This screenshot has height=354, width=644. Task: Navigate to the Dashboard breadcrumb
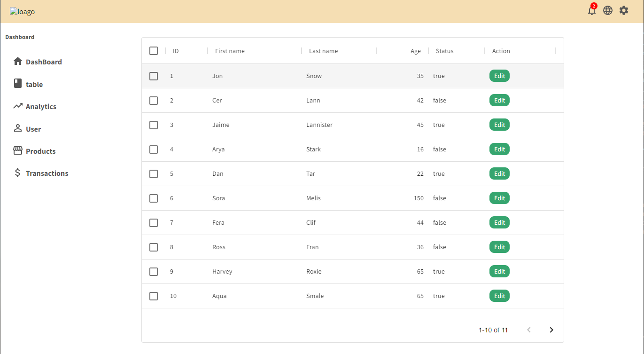pyautogui.click(x=20, y=37)
